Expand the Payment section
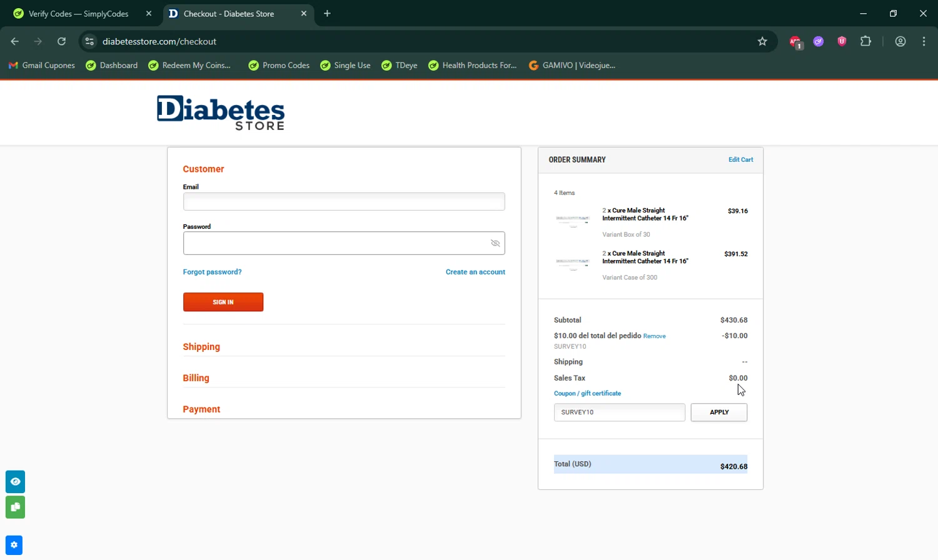 tap(201, 409)
